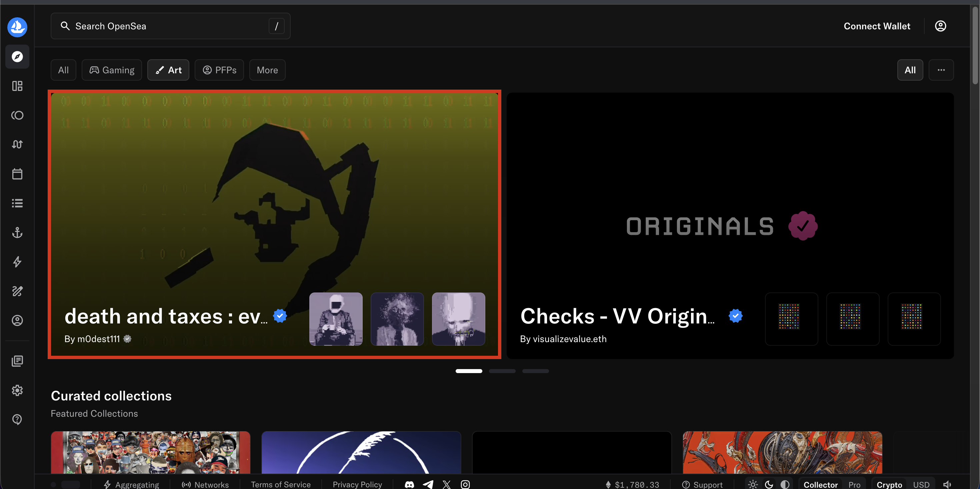Open the shattered head figure NFT thumbnail

coord(397,319)
